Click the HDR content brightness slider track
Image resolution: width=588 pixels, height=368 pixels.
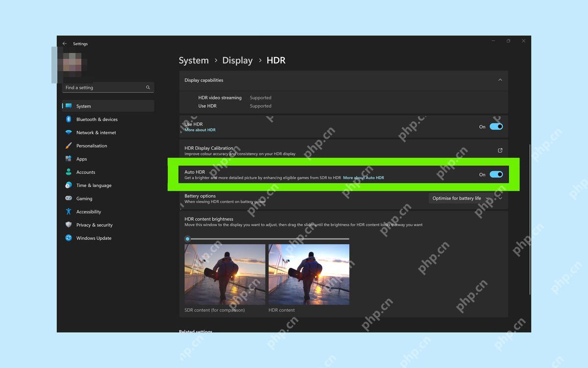267,239
